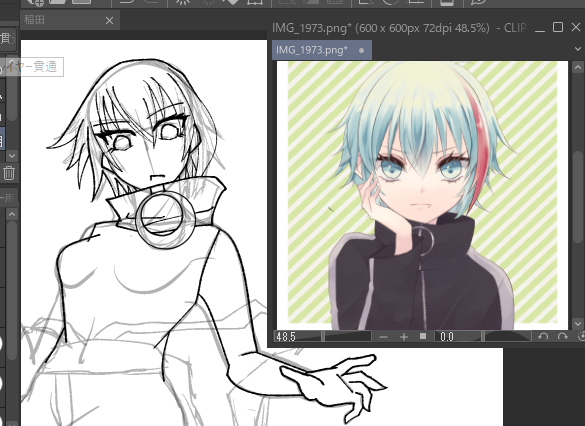The image size is (585, 426).
Task: Click the up chevron below the trash icon
Action: pos(12,214)
